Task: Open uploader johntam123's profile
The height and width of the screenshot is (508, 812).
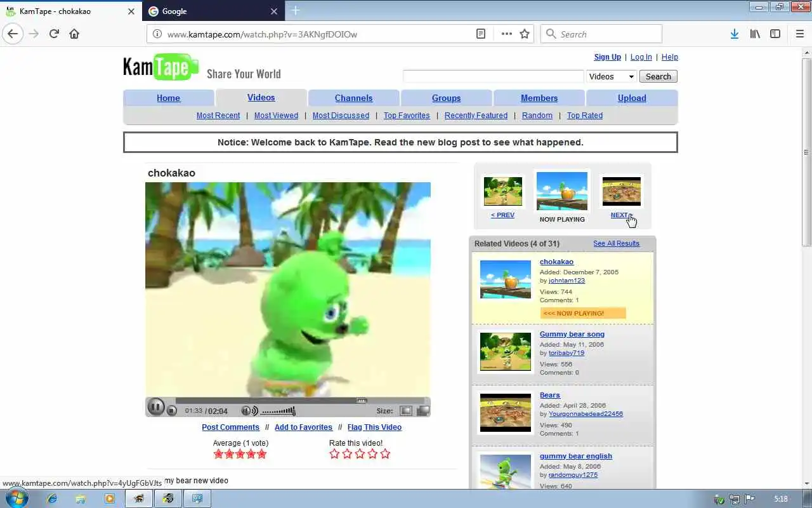Action: click(566, 280)
